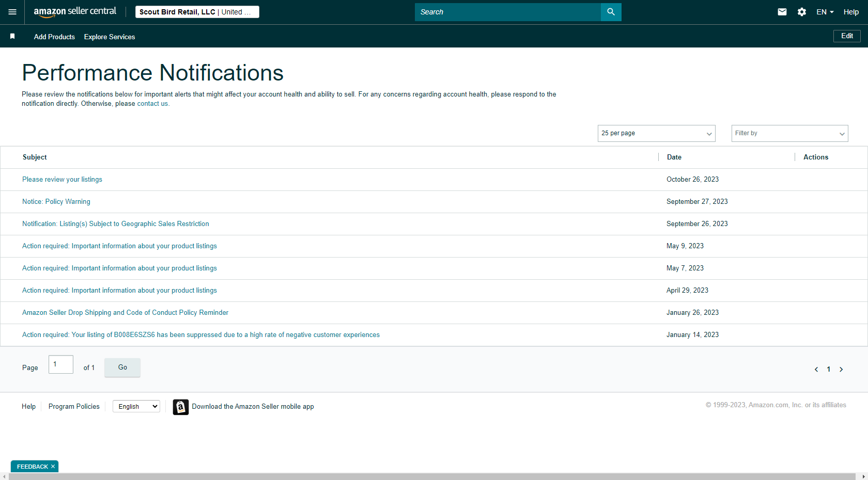868x480 pixels.
Task: Open Program Policies in the footer
Action: [x=74, y=407]
